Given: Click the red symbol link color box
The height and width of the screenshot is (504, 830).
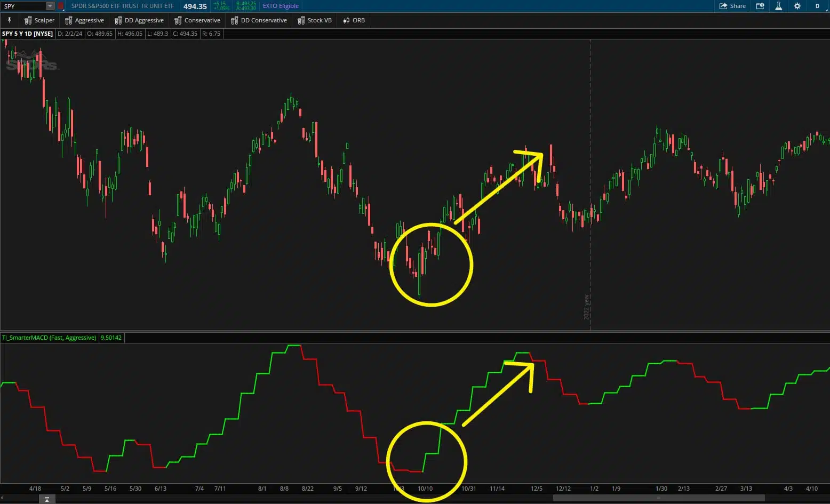Looking at the screenshot, I should tap(60, 6).
